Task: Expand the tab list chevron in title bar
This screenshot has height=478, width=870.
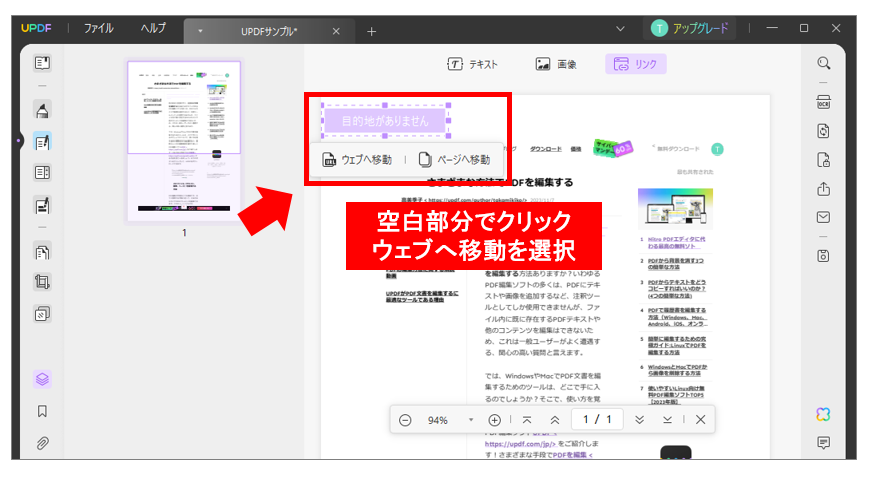Action: click(620, 29)
